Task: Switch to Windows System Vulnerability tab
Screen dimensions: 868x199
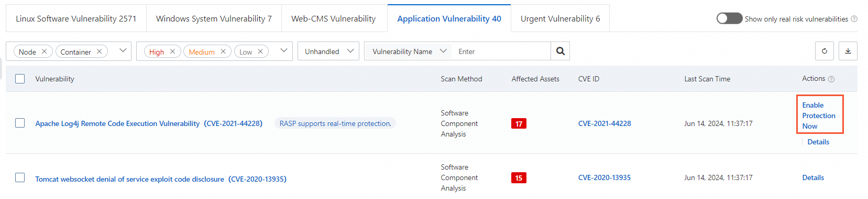Action: tap(214, 18)
